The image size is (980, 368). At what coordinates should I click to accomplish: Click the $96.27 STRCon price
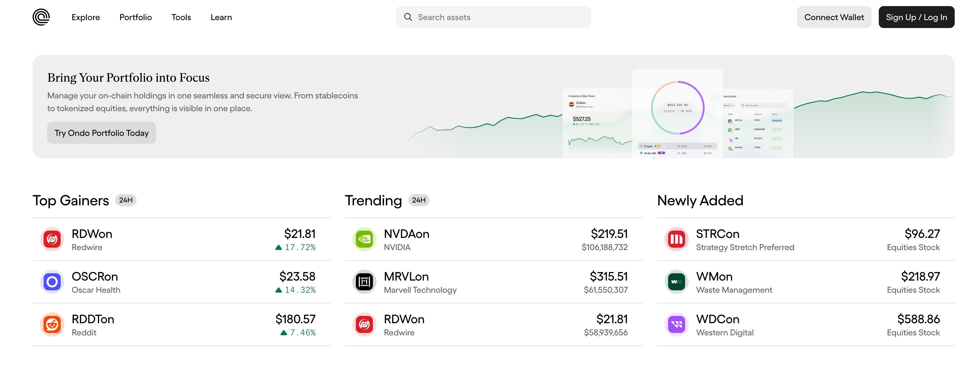coord(922,234)
